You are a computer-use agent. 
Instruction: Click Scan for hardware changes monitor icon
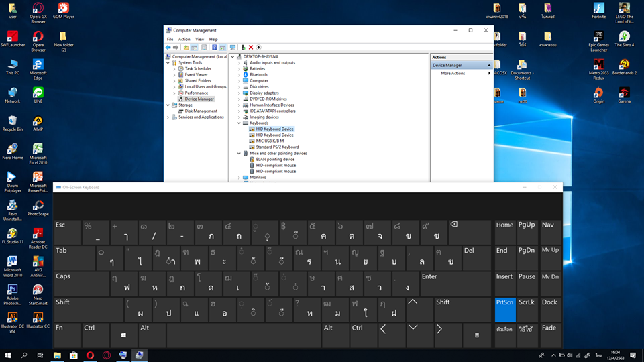tap(233, 47)
